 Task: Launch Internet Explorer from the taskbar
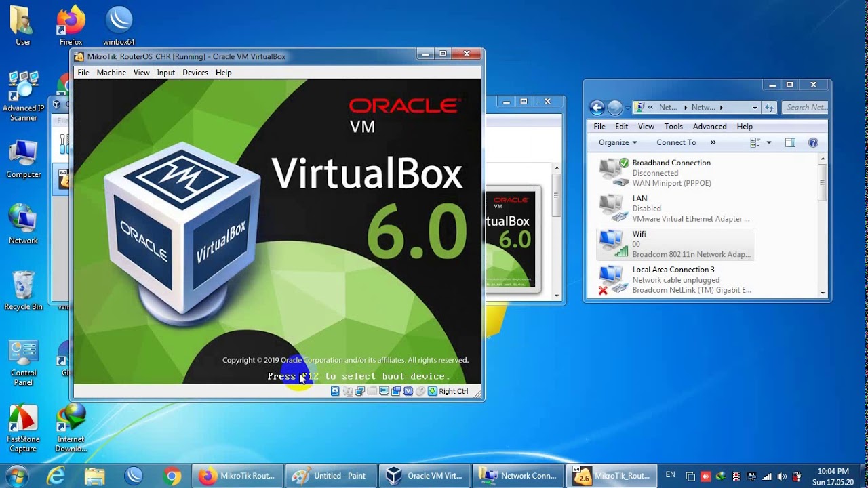(x=56, y=476)
